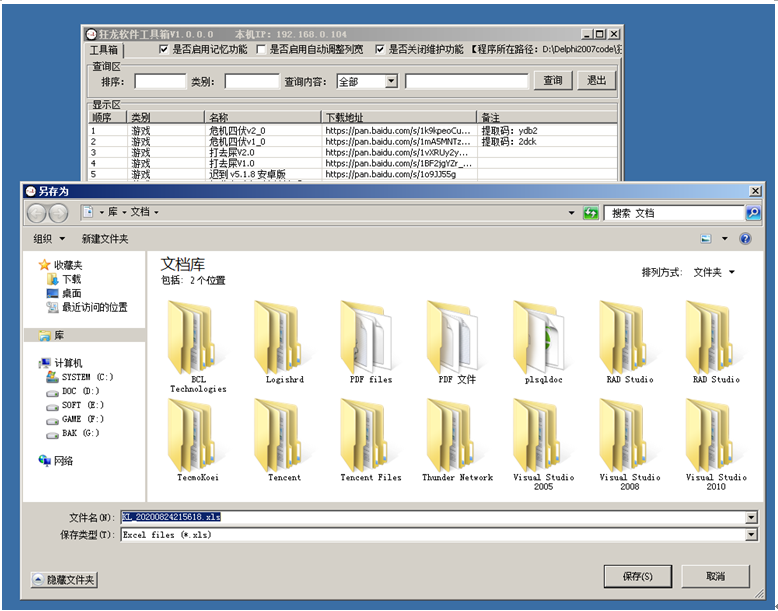
Task: Select SYSTEM (C:) drive
Action: point(80,377)
